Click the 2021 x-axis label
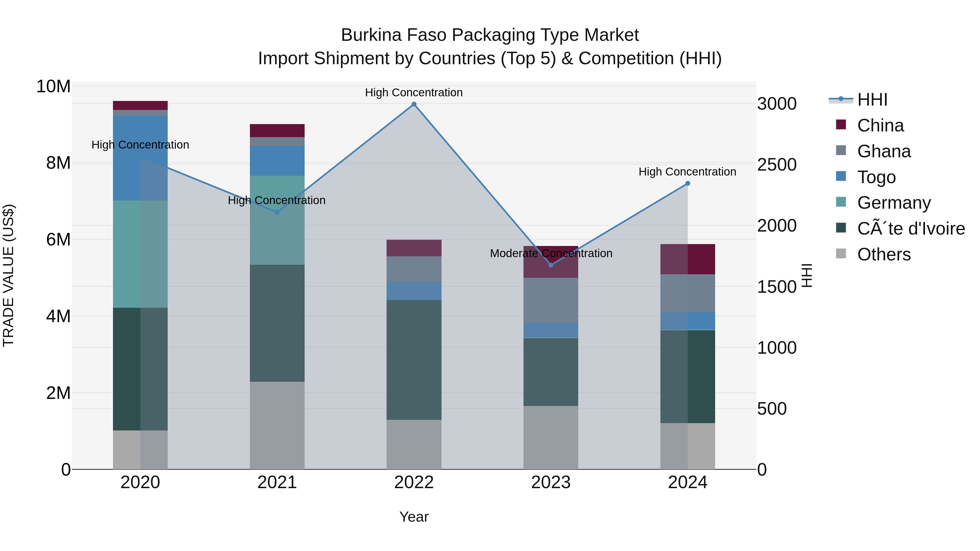 [x=277, y=482]
